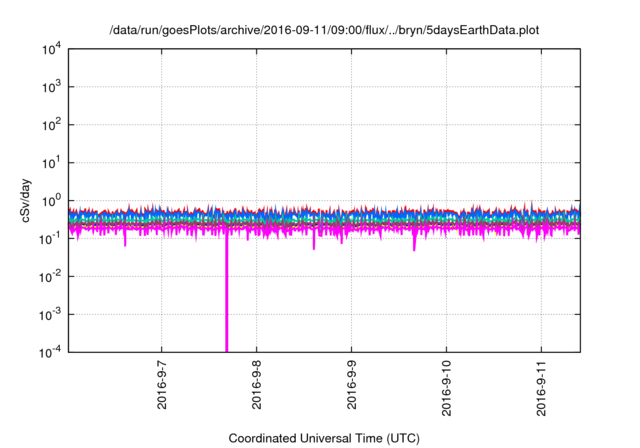Click the short magenta dip before 2016-9-7
640x448 pixels.
point(125,240)
